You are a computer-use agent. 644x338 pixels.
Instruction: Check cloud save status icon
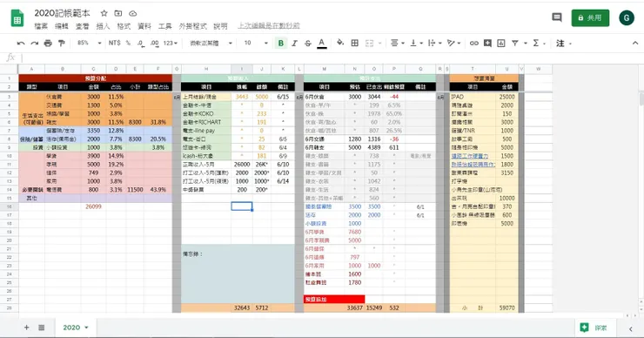pos(132,14)
